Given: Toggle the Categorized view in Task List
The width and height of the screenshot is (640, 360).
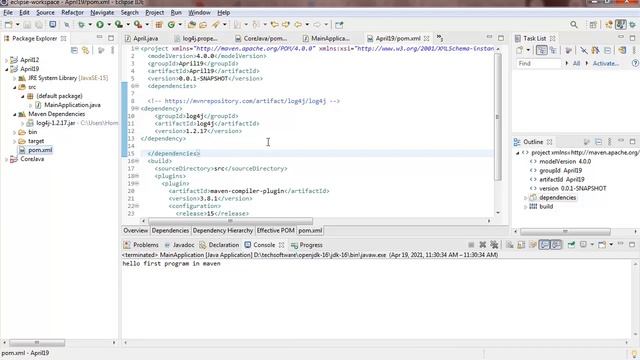Looking at the screenshot, I should (x=542, y=50).
